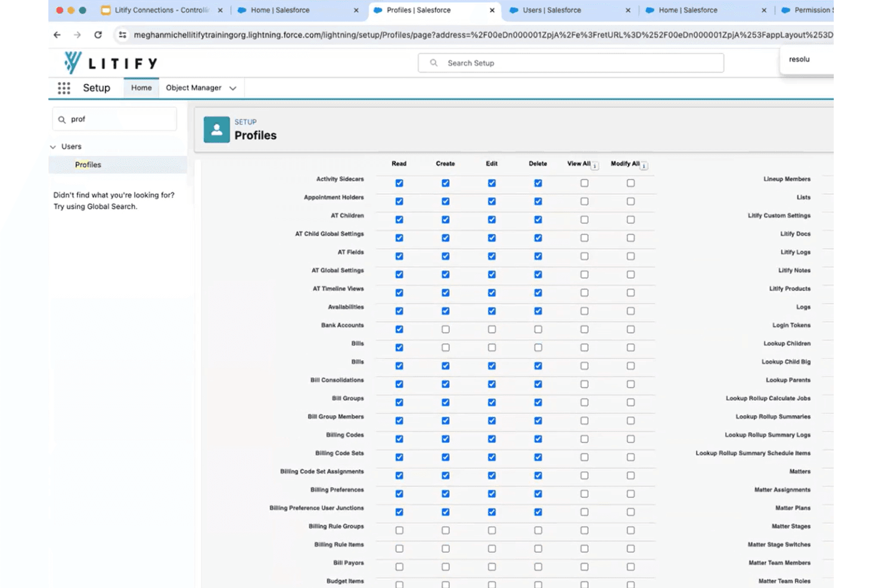Open the App Launcher grid icon
The image size is (882, 588).
click(x=64, y=88)
